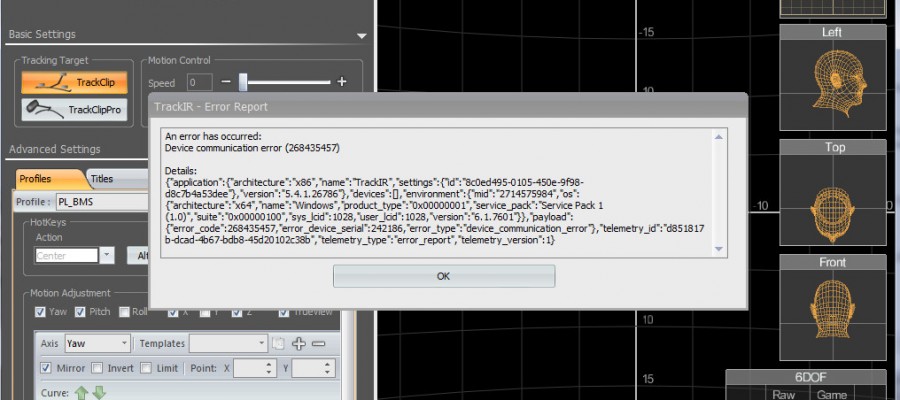Click the Left head view thumbnail
Screen dimensions: 900x400
[832, 77]
